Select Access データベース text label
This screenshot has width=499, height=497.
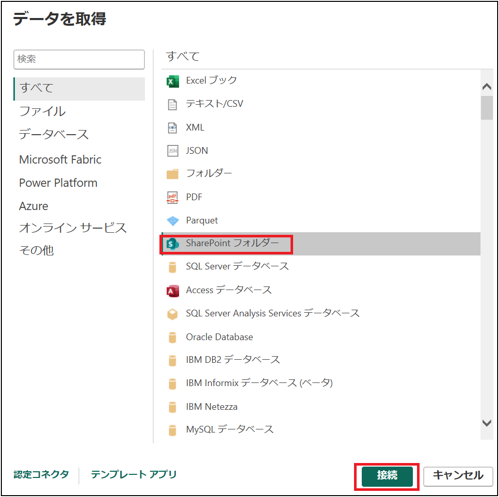click(229, 290)
